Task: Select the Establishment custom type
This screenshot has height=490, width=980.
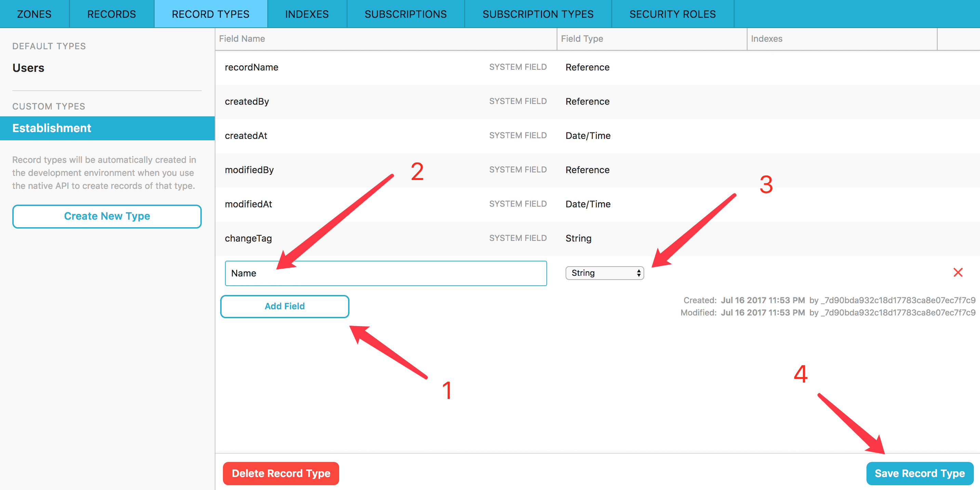Action: 52,128
